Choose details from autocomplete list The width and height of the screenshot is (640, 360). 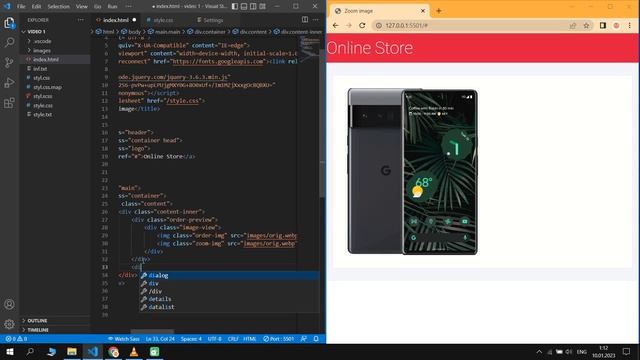click(x=230, y=299)
